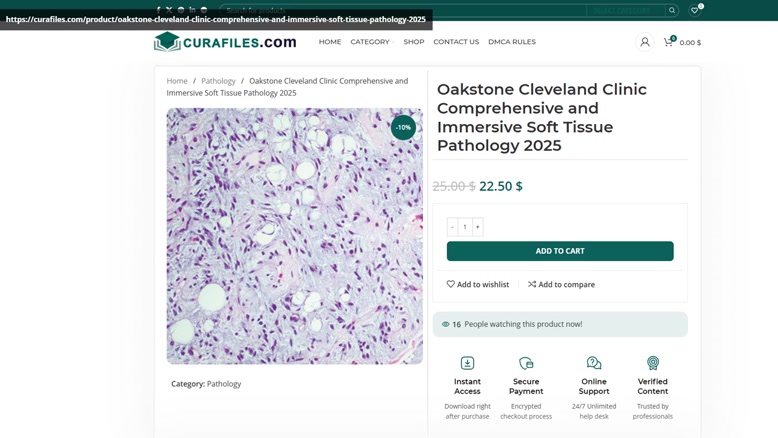Click the sale price 22.50 $

501,186
